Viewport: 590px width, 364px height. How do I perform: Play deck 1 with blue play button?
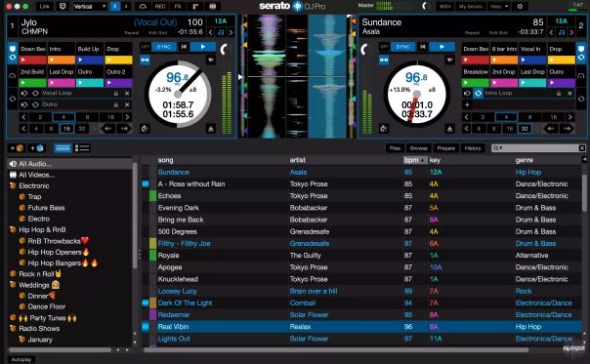click(x=203, y=47)
